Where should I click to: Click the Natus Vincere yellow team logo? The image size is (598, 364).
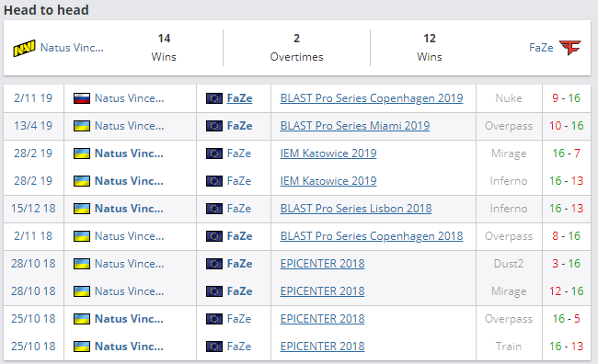click(x=25, y=48)
